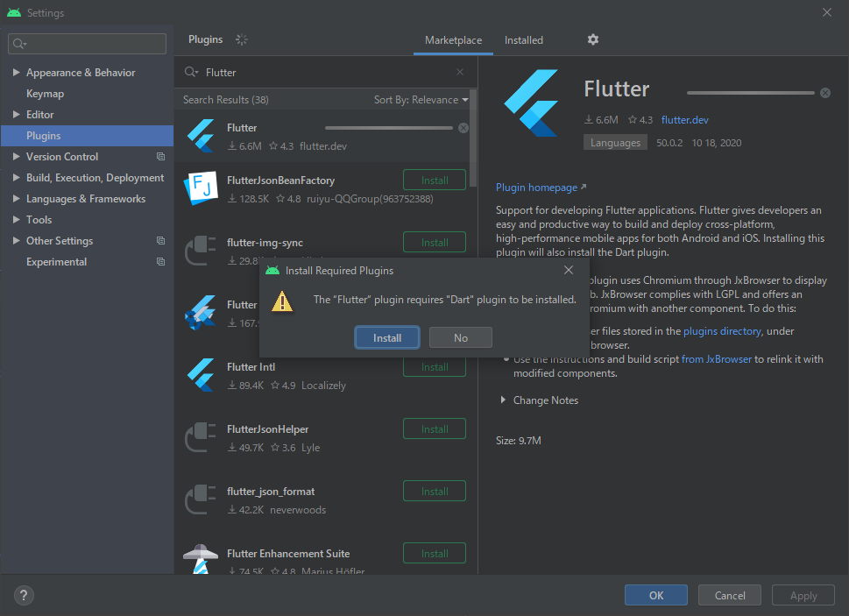Viewport: 849px width, 616px height.
Task: Click Experimental project-level icon
Action: point(161,261)
